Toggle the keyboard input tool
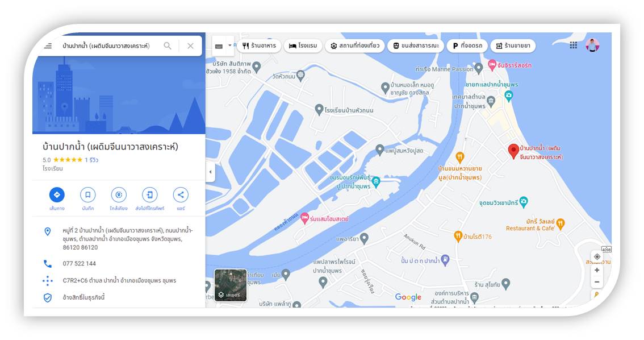The height and width of the screenshot is (340, 644). [x=219, y=46]
